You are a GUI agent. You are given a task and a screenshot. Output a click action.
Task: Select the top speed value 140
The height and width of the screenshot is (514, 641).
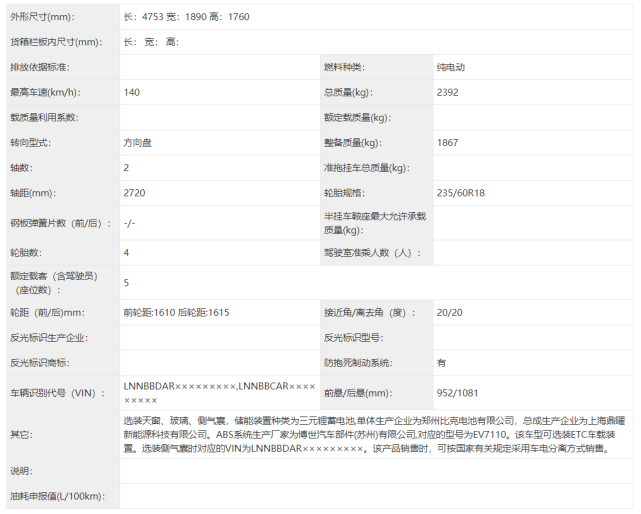[x=132, y=92]
